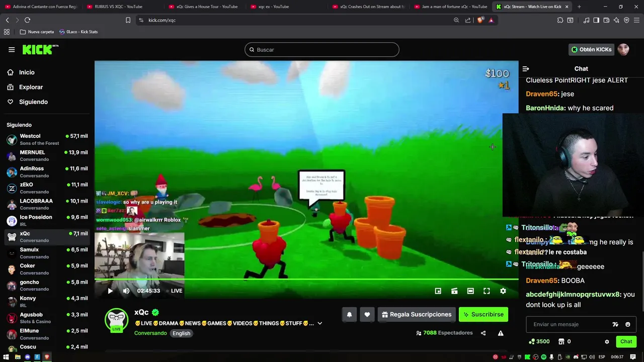Open the browser music playlist icon
Screen dimensions: 644x362
(x=586, y=20)
